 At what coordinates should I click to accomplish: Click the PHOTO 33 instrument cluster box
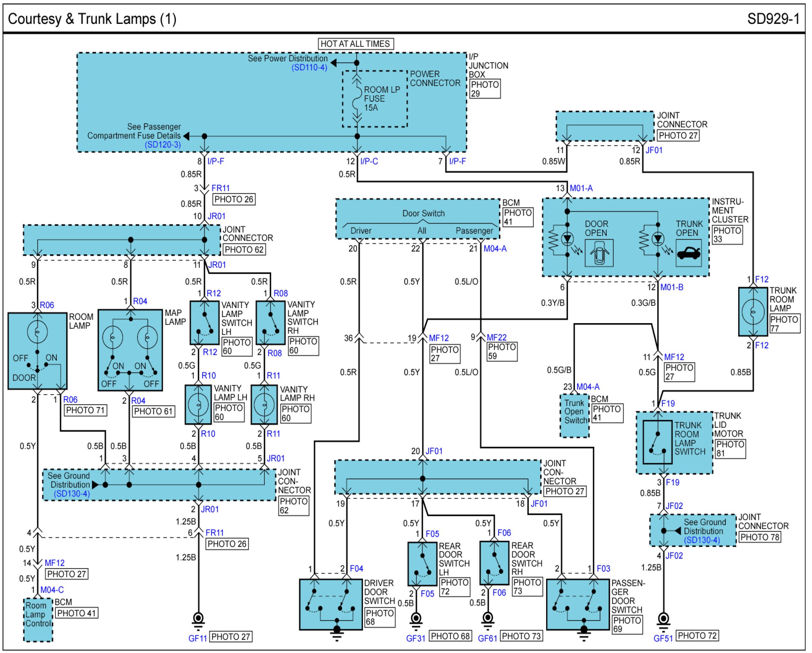(x=727, y=235)
